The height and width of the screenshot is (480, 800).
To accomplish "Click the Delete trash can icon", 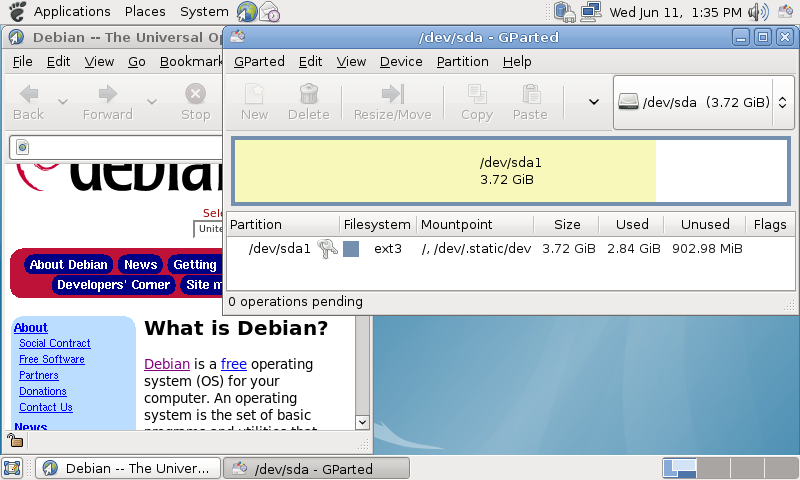I will click(x=309, y=94).
